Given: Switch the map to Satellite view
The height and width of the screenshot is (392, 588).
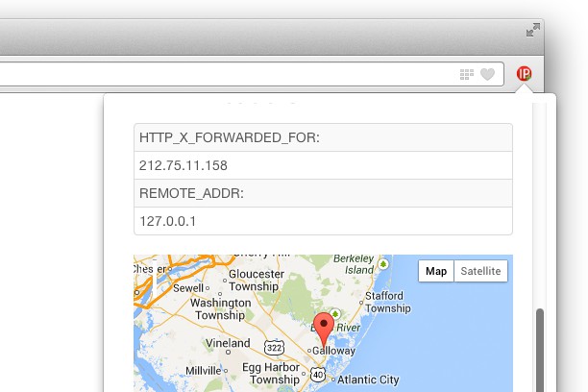Looking at the screenshot, I should coord(480,271).
